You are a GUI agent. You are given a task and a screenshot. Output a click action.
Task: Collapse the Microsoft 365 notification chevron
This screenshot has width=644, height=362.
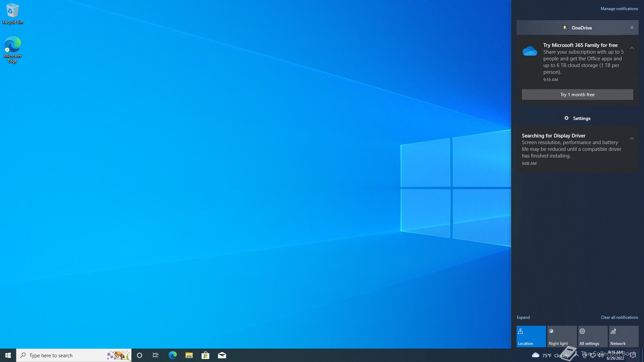[x=632, y=48]
